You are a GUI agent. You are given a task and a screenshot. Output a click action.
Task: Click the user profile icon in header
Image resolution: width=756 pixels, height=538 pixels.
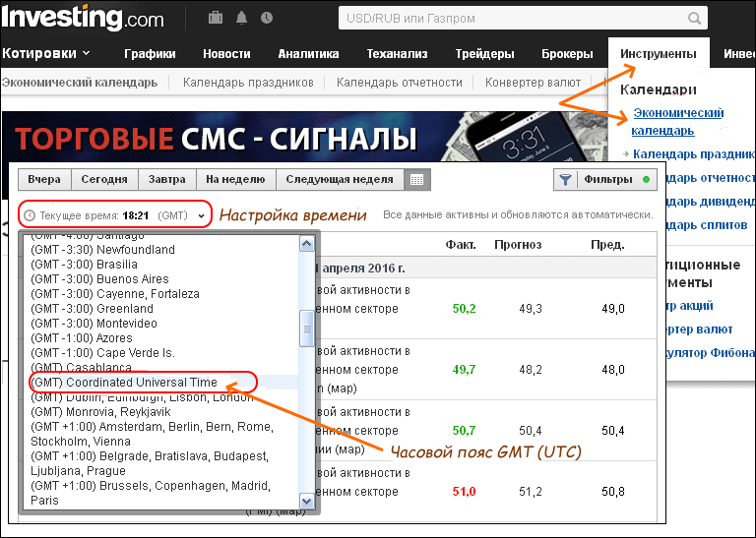[x=267, y=18]
